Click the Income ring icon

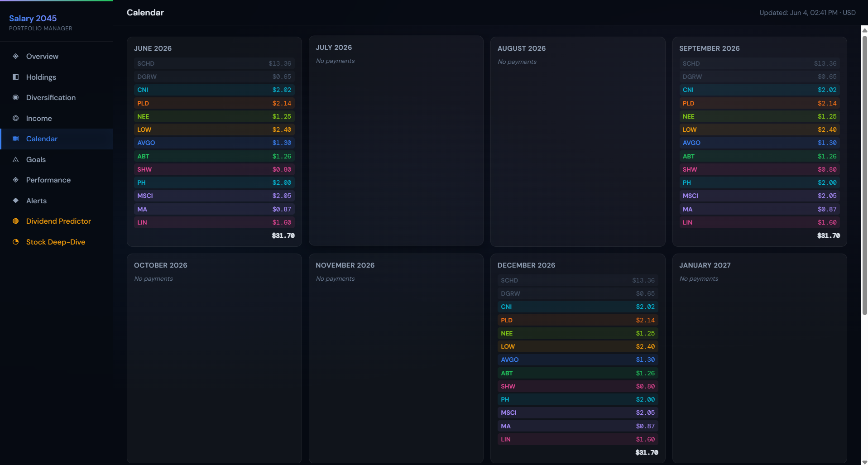pyautogui.click(x=16, y=118)
